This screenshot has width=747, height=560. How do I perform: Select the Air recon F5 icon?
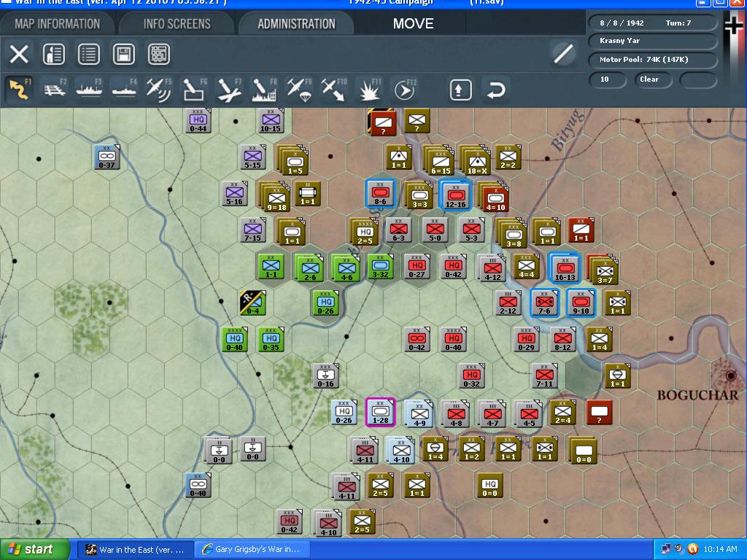(158, 90)
